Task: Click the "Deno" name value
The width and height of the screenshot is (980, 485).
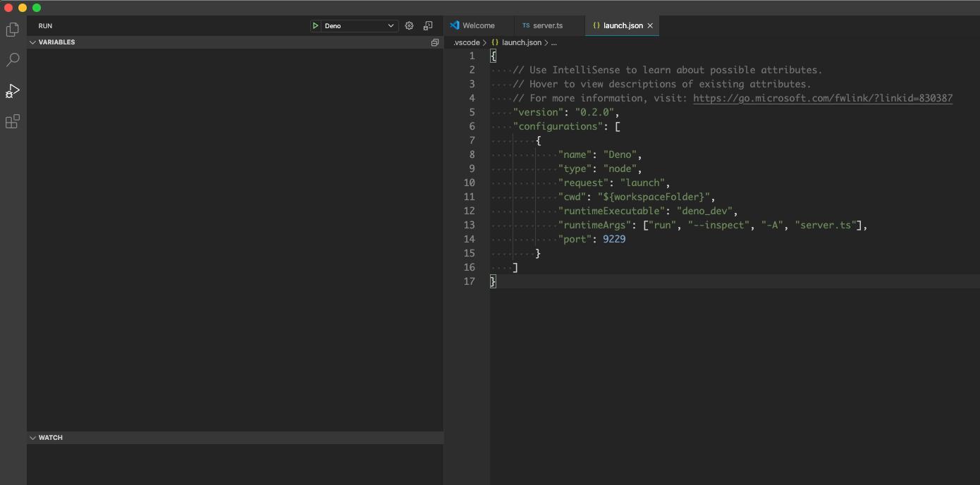Action: click(x=620, y=154)
